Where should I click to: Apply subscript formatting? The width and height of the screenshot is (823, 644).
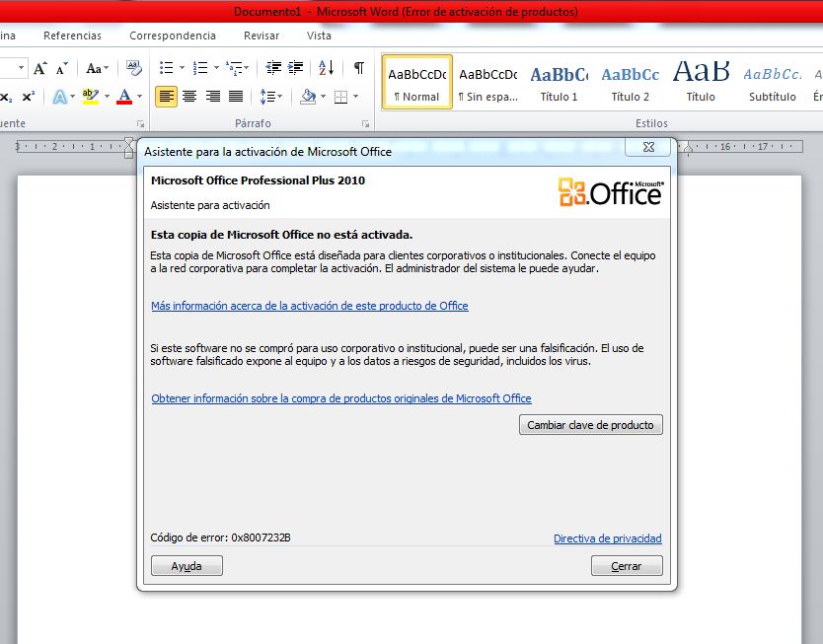tap(6, 97)
